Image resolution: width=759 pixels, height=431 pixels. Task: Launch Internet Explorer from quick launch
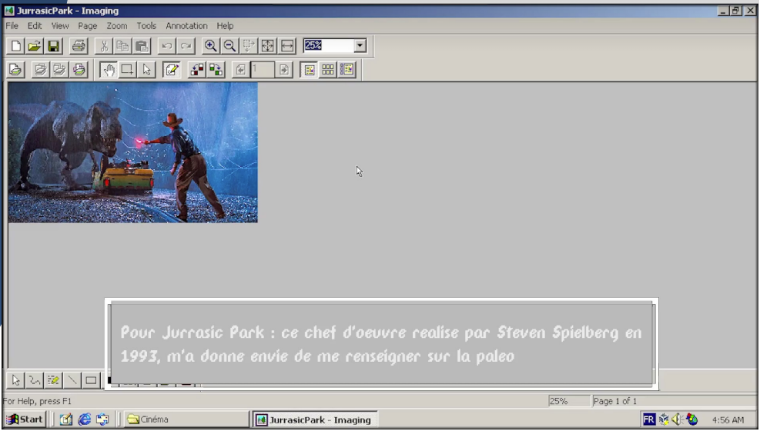tap(84, 419)
